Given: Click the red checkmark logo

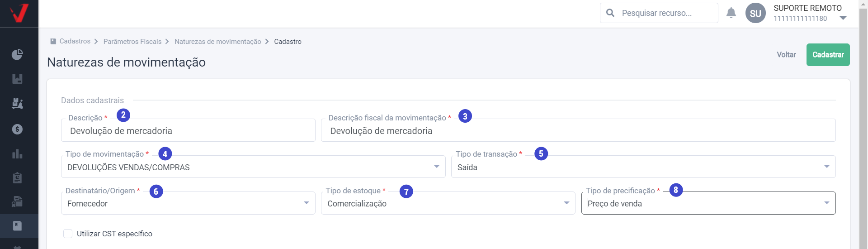Looking at the screenshot, I should [19, 13].
